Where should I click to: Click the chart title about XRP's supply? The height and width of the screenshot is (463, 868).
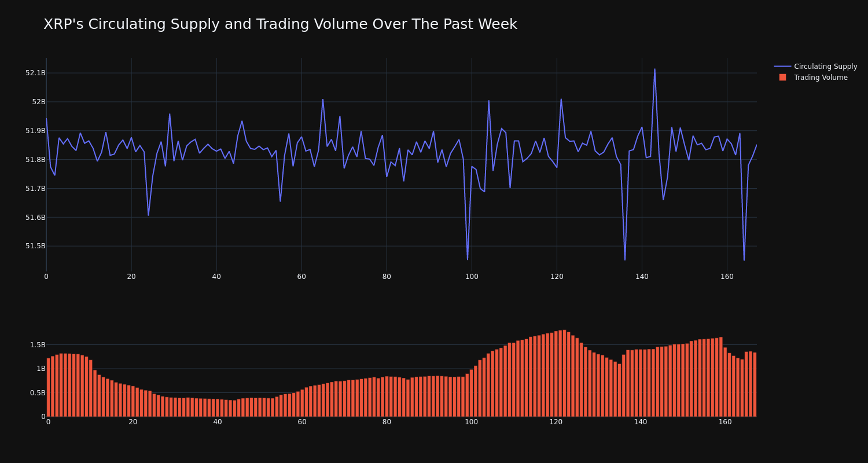tap(280, 24)
